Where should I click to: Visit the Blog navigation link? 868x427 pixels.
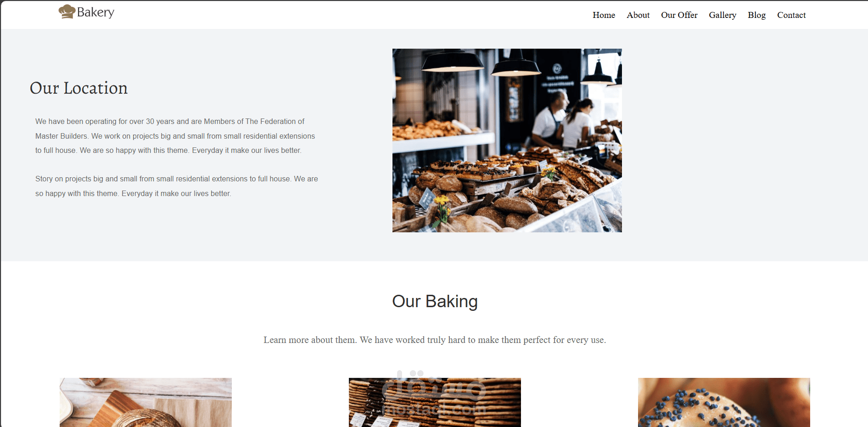coord(756,15)
